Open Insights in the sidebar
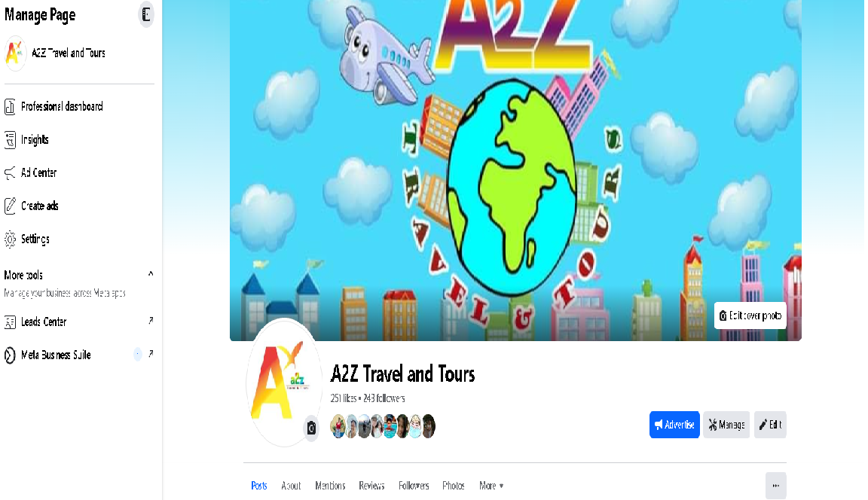This screenshot has height=500, width=868. pos(79,139)
